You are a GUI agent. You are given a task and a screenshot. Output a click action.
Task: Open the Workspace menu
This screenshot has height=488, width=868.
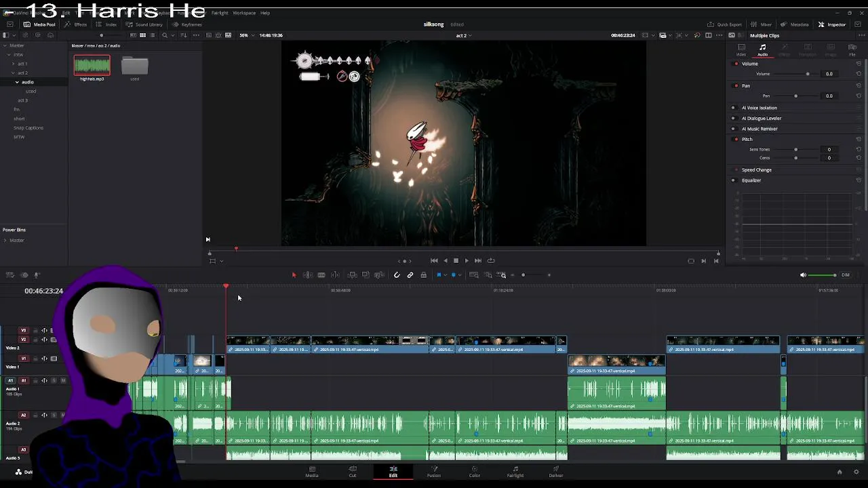point(244,13)
